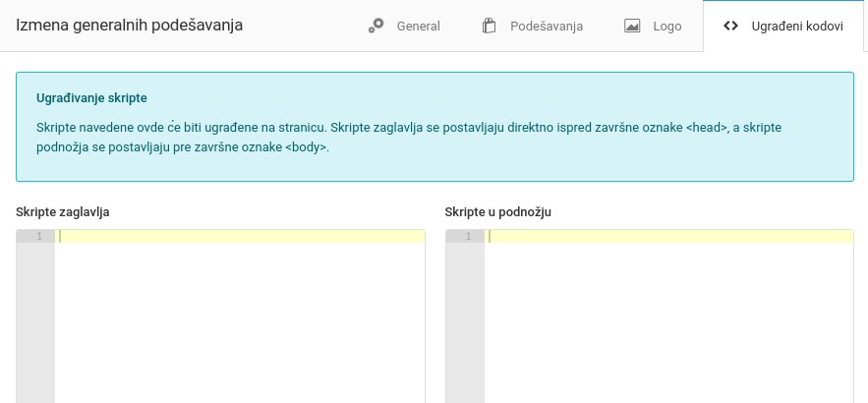This screenshot has height=403, width=868.
Task: Click the Skripte u podnožju label
Action: point(498,212)
